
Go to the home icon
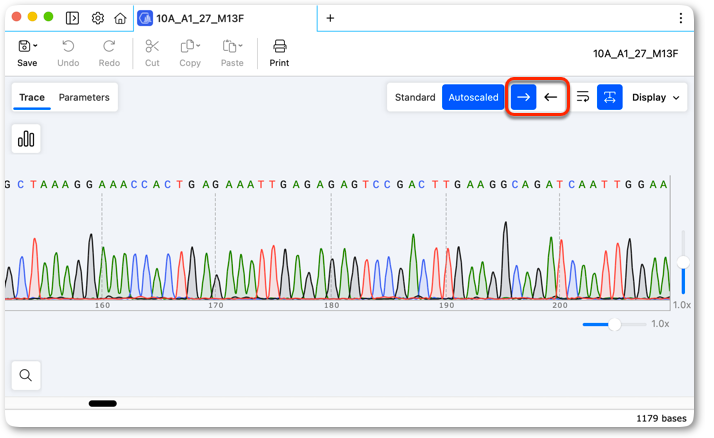point(120,18)
